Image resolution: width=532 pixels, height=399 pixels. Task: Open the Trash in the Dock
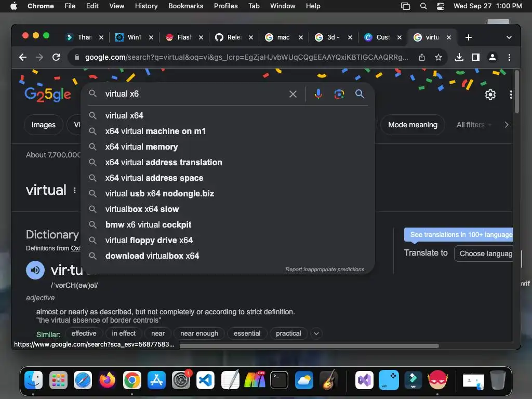click(x=498, y=380)
